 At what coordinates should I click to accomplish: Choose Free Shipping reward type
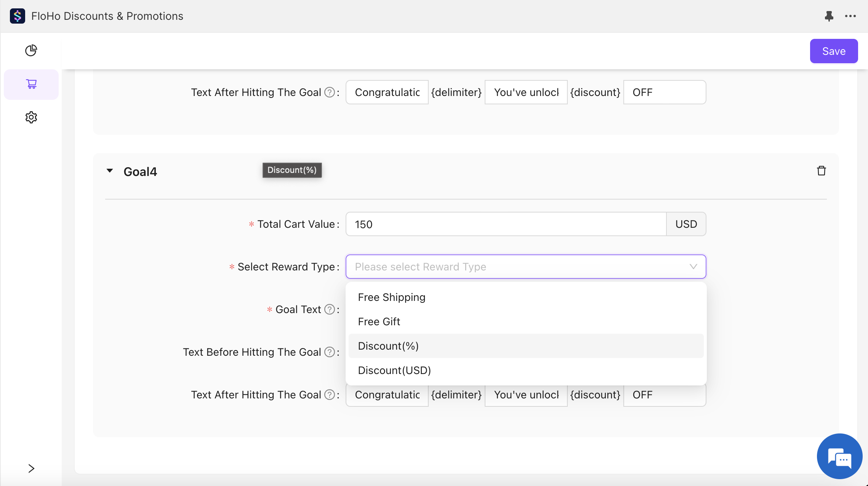click(x=391, y=297)
